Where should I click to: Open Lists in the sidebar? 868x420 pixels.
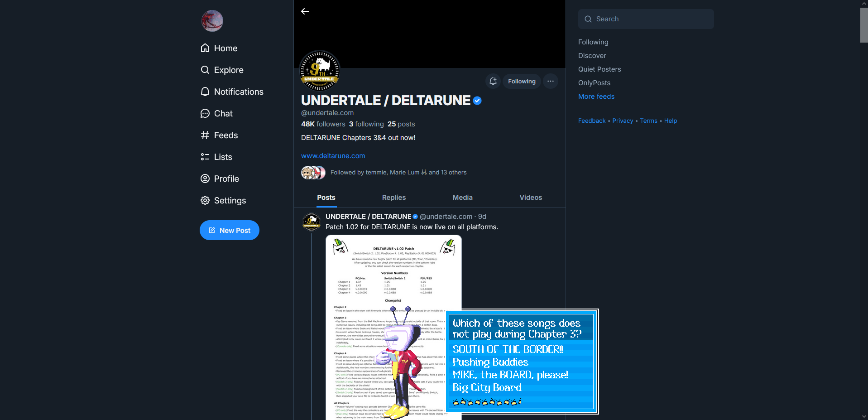216,157
